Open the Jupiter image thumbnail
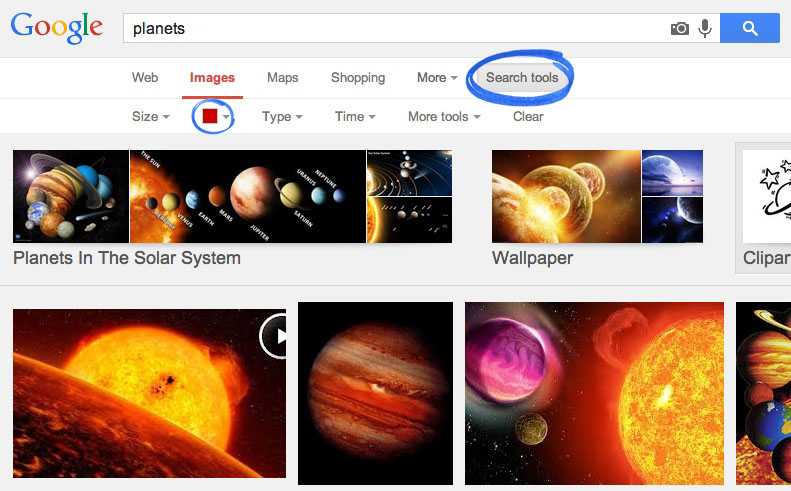The height and width of the screenshot is (491, 791). click(375, 393)
